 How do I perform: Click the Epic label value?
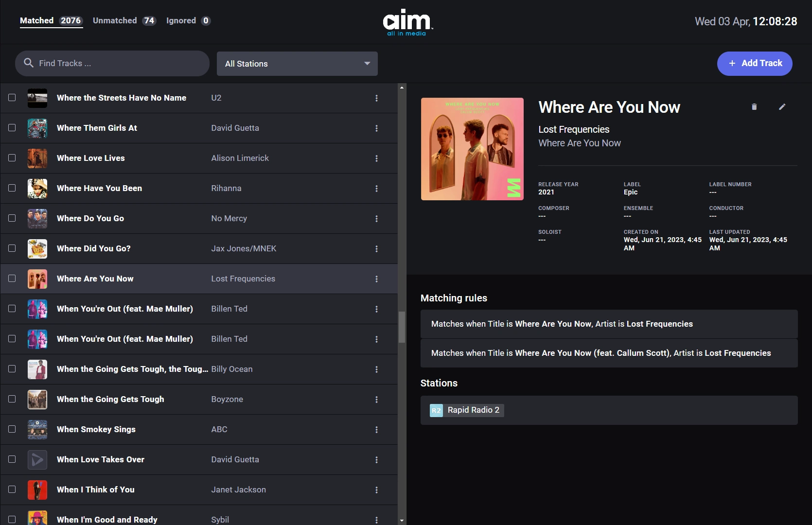tap(631, 192)
